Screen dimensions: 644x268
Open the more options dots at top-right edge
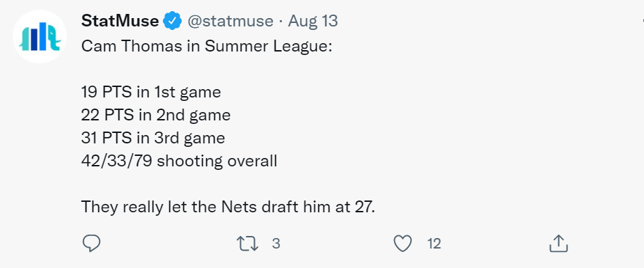click(x=642, y=20)
